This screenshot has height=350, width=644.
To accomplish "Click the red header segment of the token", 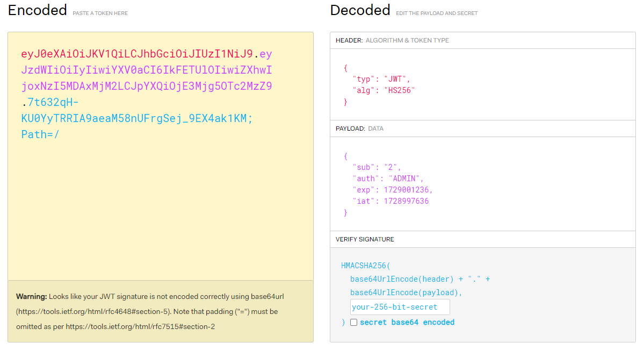I will (x=137, y=54).
